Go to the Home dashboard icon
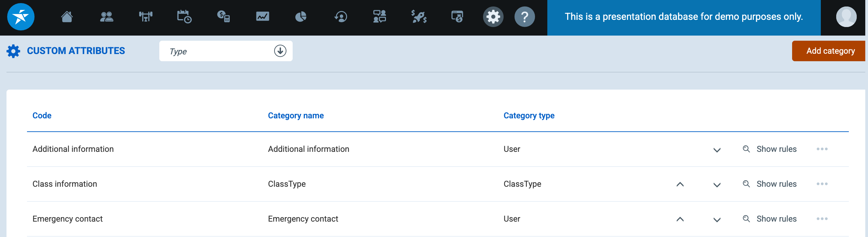 (67, 16)
